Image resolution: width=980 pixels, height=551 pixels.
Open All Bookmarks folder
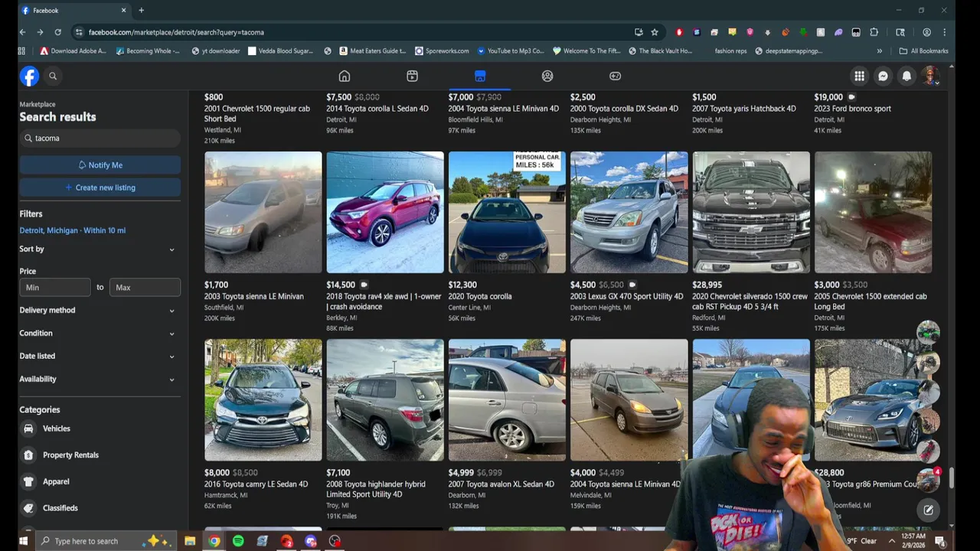(923, 51)
